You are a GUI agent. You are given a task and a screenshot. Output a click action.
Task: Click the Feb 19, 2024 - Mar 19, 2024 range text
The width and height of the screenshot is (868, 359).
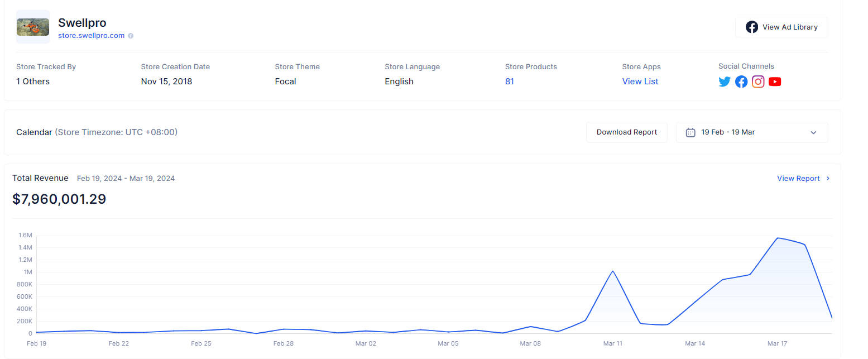pyautogui.click(x=126, y=179)
